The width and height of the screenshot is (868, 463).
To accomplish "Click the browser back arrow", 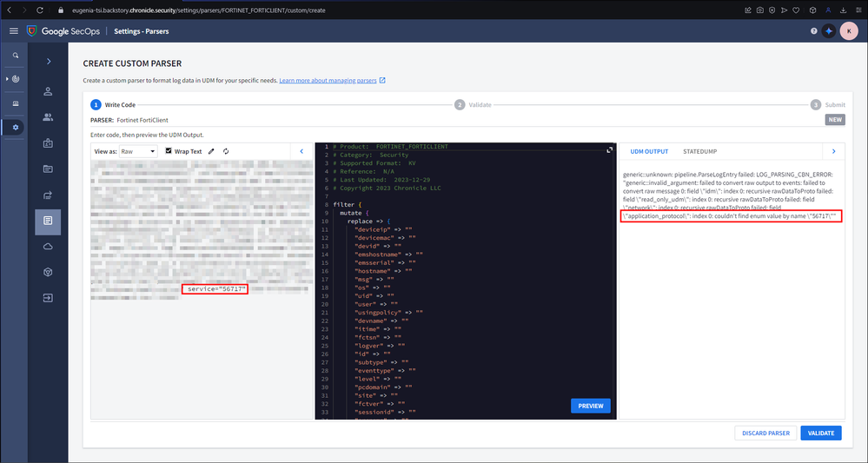I will [x=10, y=10].
